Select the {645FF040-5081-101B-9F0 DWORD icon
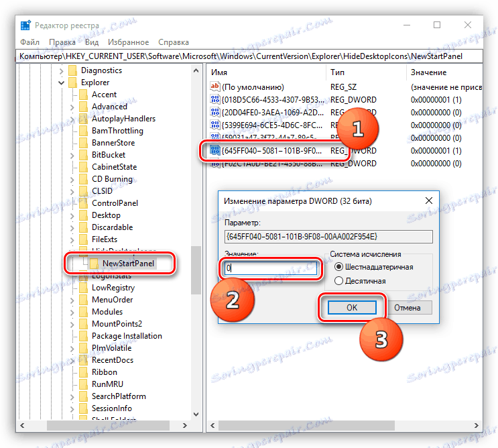 [x=215, y=150]
